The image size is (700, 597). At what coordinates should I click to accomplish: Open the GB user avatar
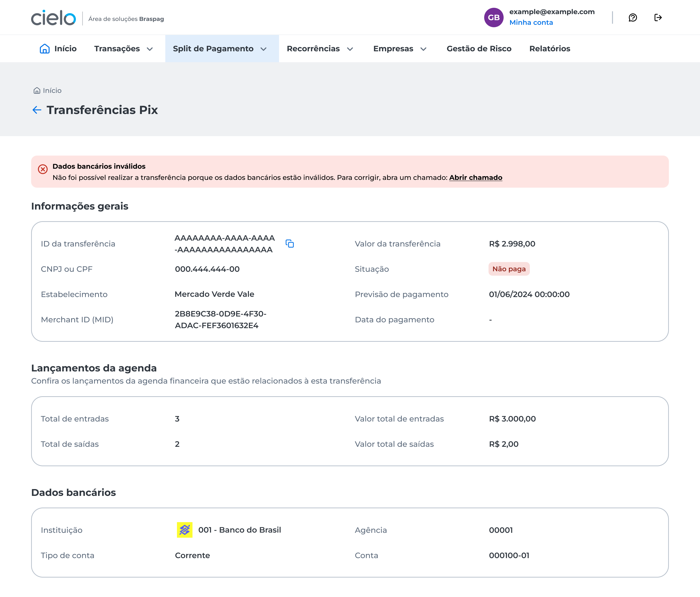pyautogui.click(x=494, y=18)
